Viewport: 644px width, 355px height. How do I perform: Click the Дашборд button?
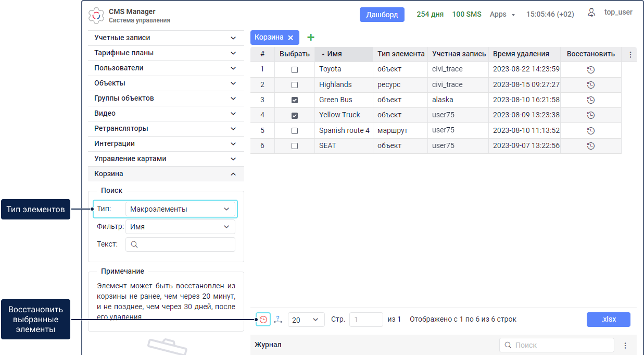click(382, 15)
